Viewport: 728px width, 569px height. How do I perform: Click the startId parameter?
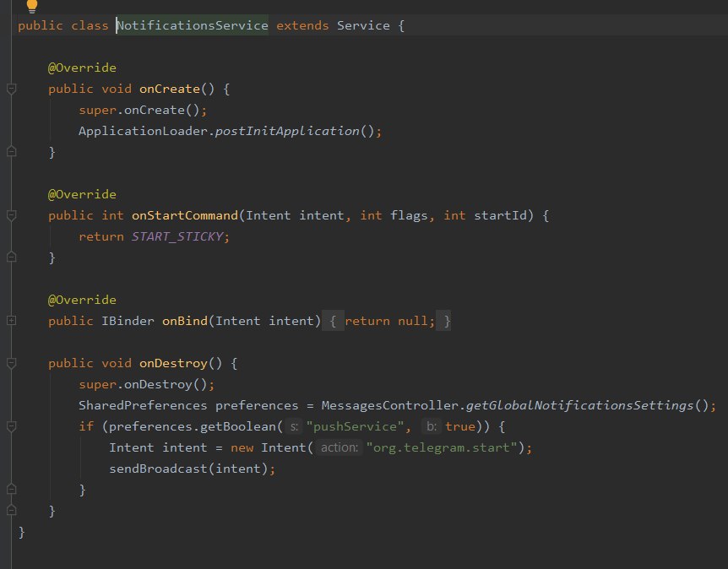501,215
